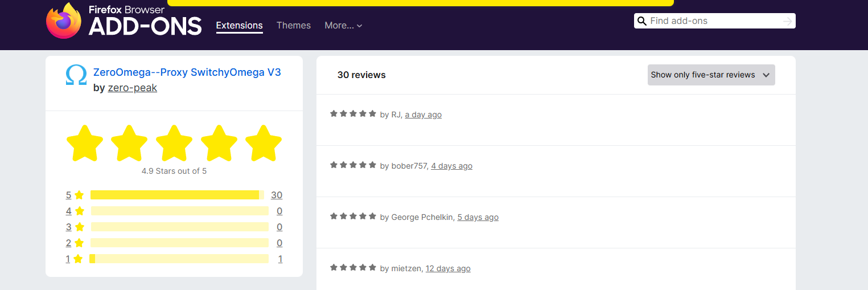Click the star rating on mietzen's review
The height and width of the screenshot is (290, 868).
point(353,267)
